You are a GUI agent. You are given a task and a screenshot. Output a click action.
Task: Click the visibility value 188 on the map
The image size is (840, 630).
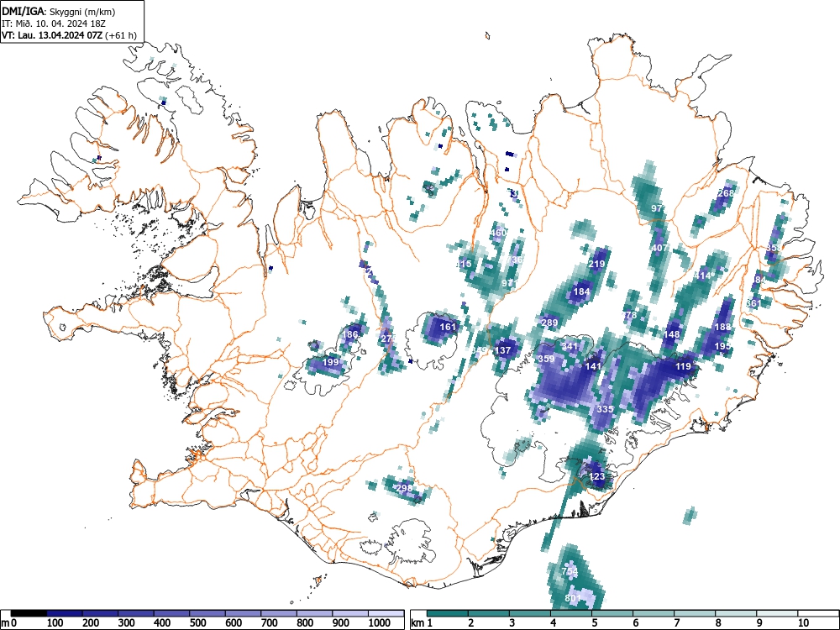[722, 327]
